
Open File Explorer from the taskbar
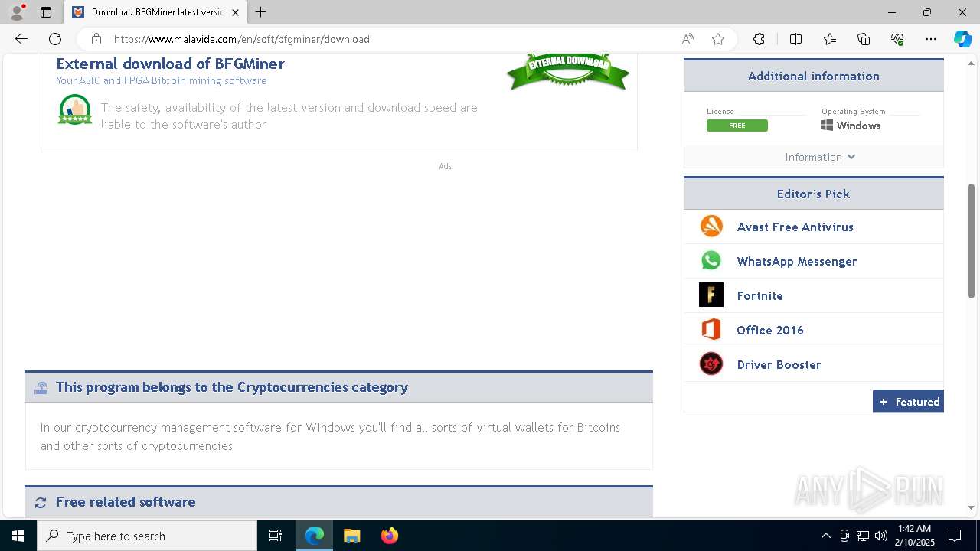pyautogui.click(x=351, y=536)
